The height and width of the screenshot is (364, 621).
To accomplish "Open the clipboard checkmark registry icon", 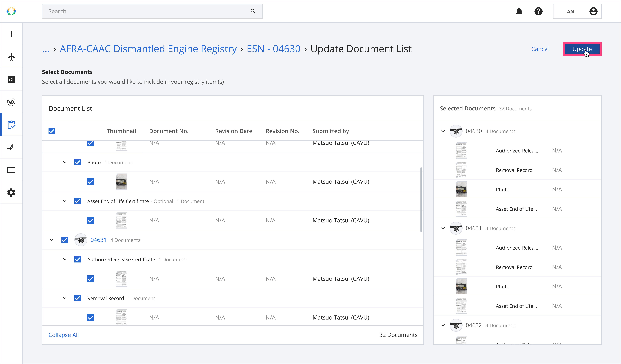I will pos(11,125).
